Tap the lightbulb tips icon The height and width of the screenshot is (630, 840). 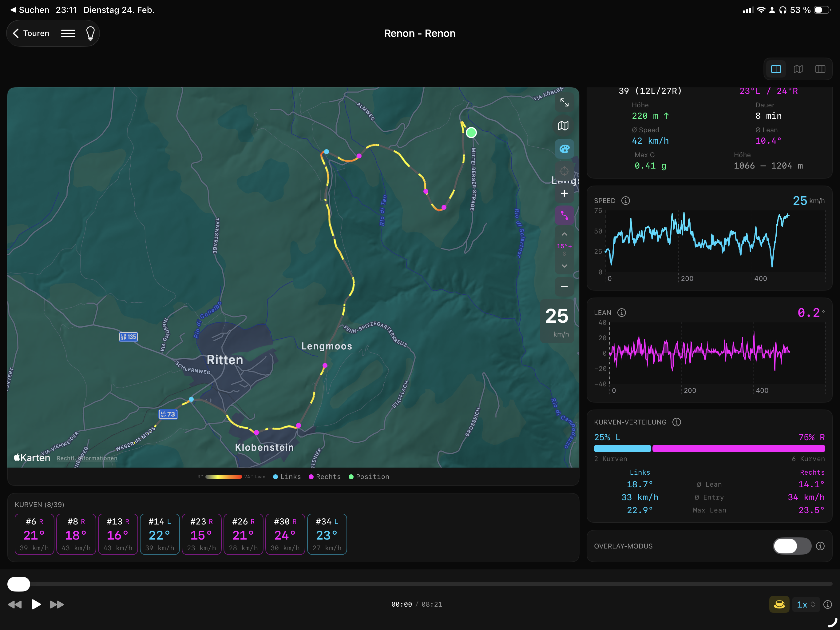pyautogui.click(x=90, y=34)
